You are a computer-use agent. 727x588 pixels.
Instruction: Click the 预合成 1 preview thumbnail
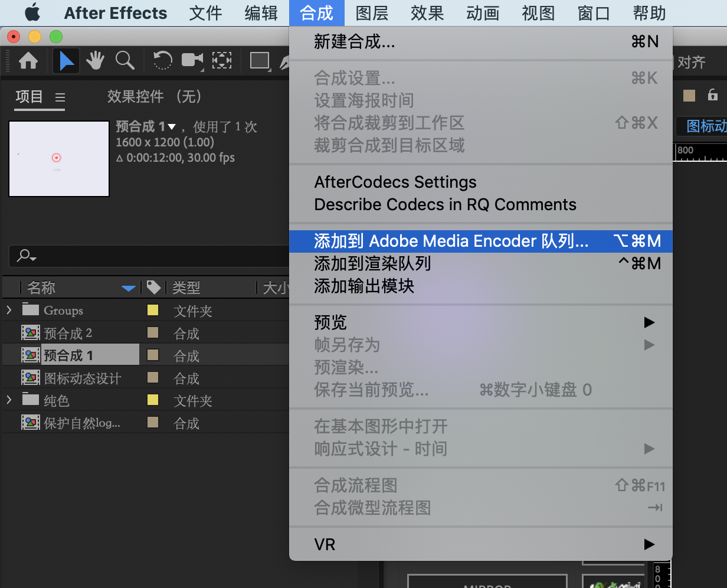tap(59, 159)
